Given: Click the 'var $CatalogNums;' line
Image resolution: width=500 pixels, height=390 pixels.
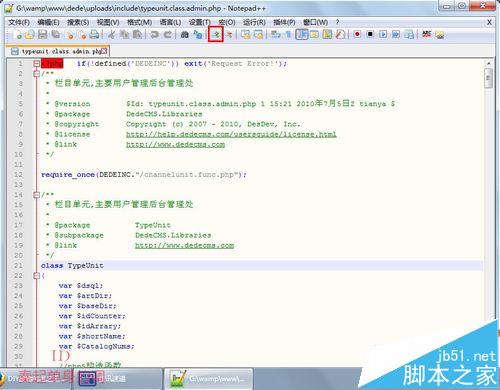Looking at the screenshot, I should pos(96,346).
